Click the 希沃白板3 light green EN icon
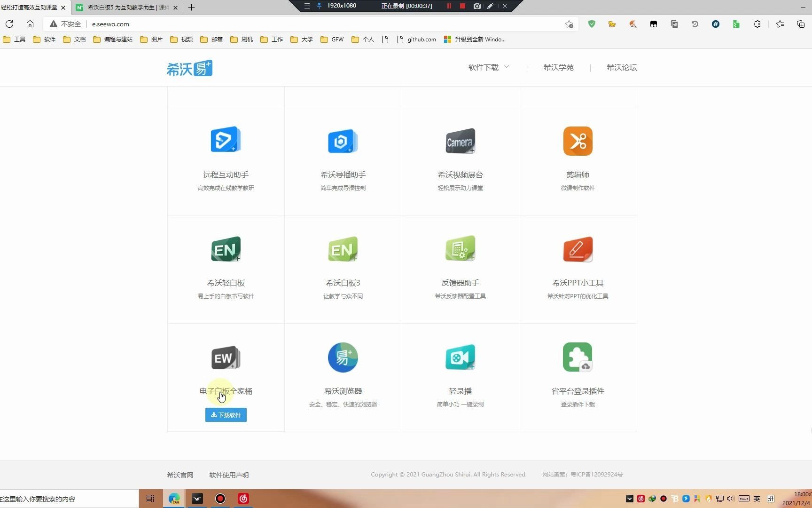This screenshot has height=508, width=812. (343, 249)
